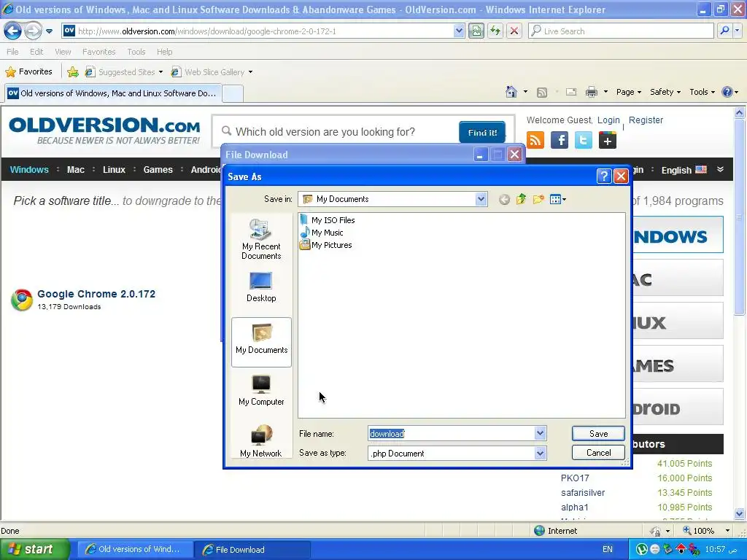
Task: Select Games in the site navigation bar
Action: [x=158, y=169]
